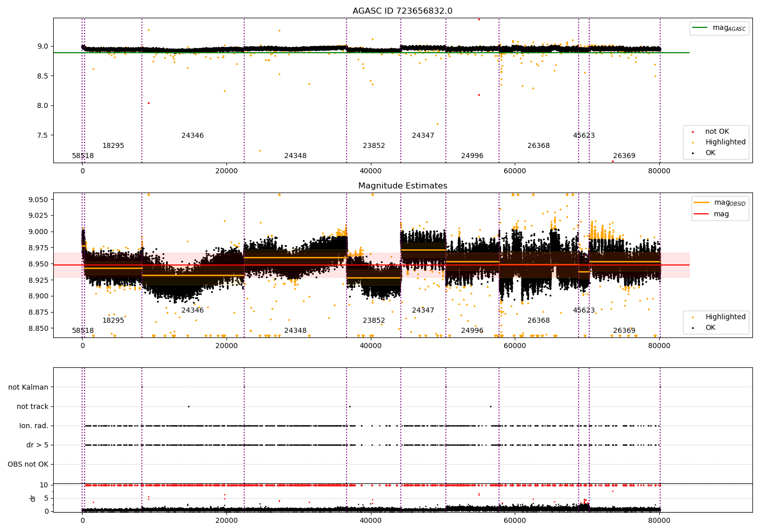Click the 8.900 y-axis tick label
760x532 pixels.
(38, 296)
